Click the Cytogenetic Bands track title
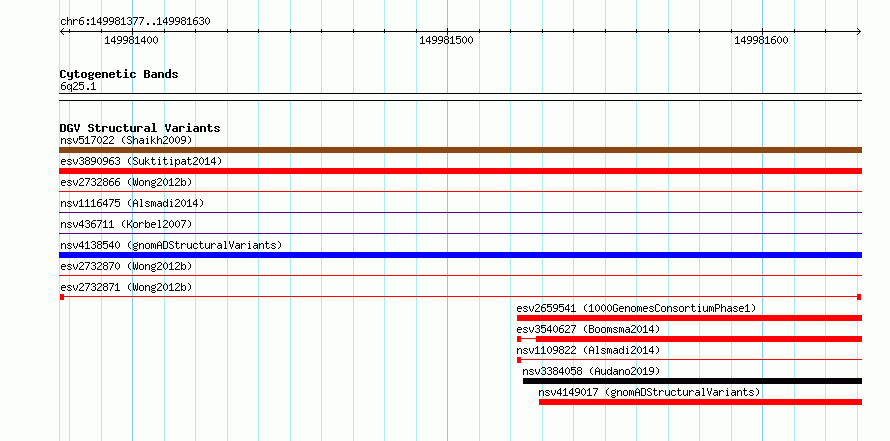 pos(119,74)
